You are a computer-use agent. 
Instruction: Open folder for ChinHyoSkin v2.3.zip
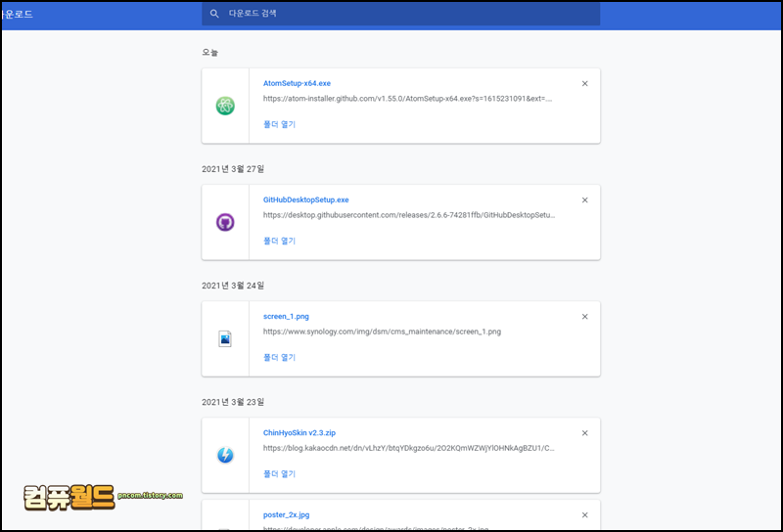click(280, 473)
